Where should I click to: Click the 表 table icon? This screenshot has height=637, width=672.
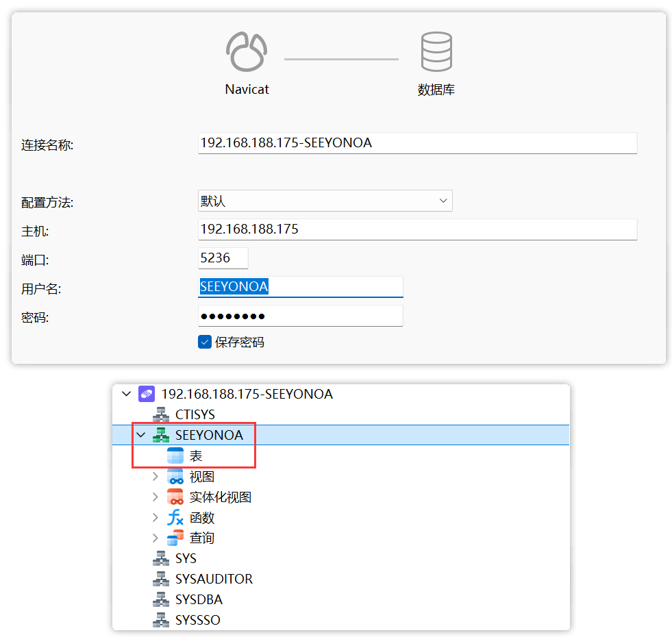coord(175,455)
